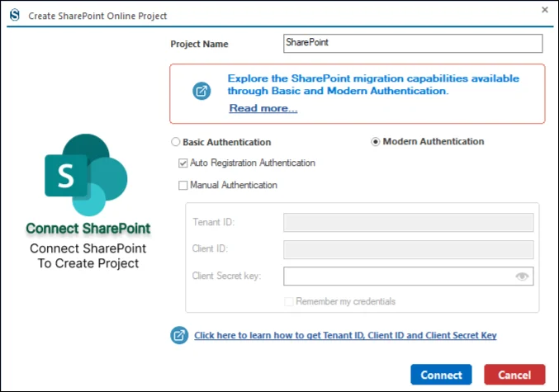Screen dimensions: 559x392
Task: Click the Connect SharePoint To Create Project text
Action: click(88, 256)
